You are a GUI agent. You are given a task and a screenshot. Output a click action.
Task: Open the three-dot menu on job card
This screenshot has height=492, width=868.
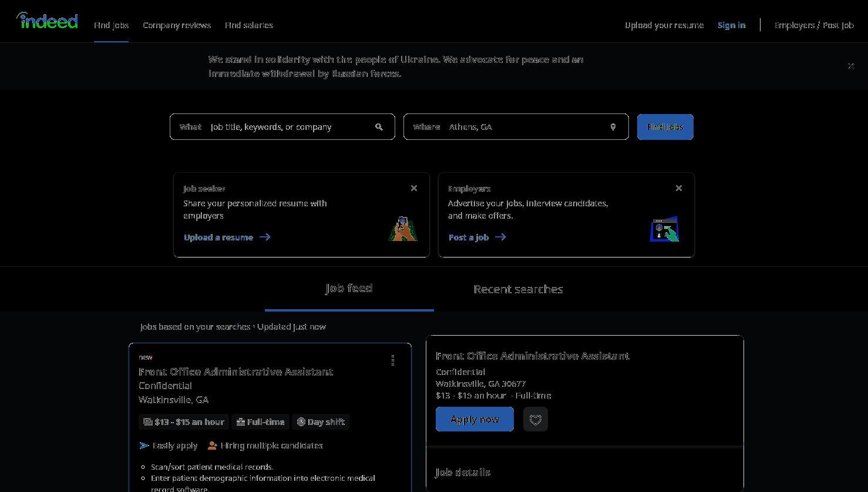point(393,360)
